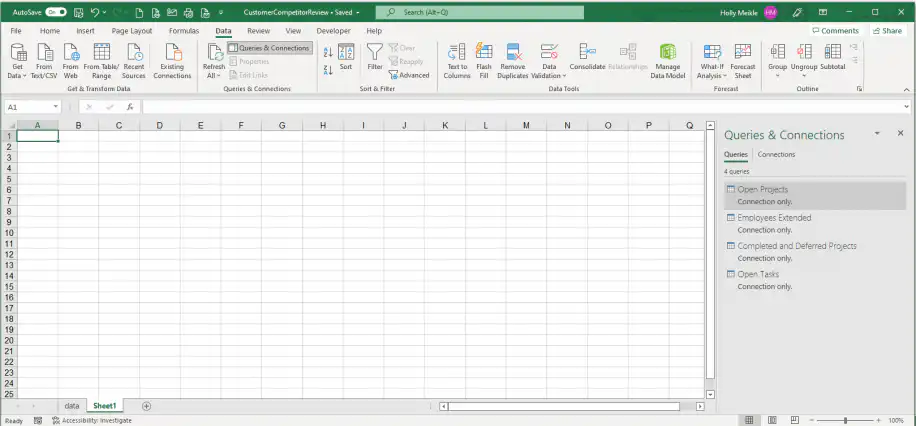Select the Employees Extended query

(x=815, y=223)
